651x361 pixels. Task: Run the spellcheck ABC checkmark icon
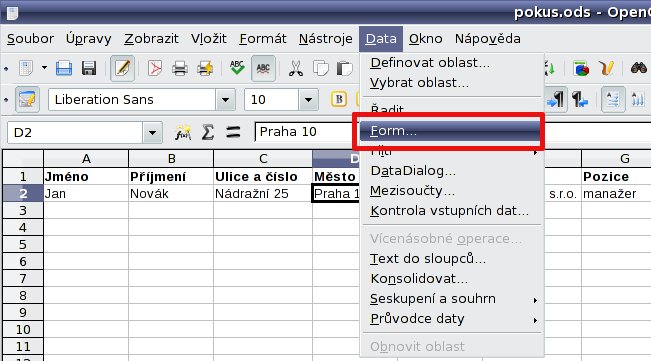pos(237,68)
